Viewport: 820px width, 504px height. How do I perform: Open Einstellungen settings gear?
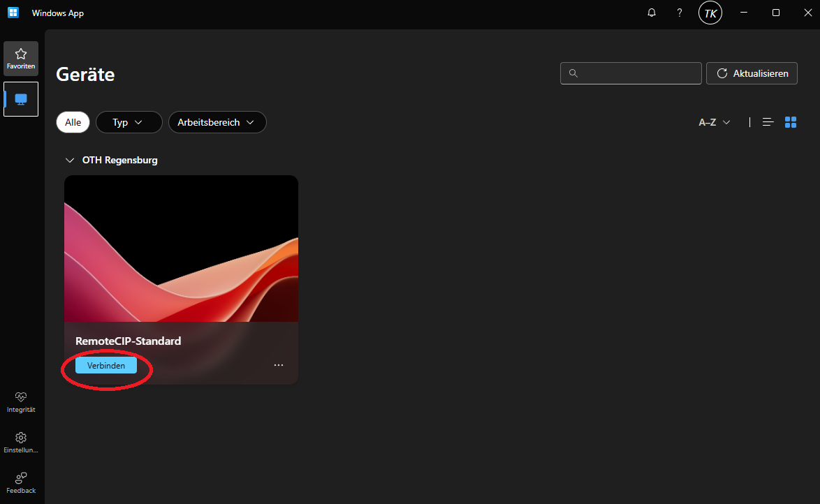[x=21, y=442]
